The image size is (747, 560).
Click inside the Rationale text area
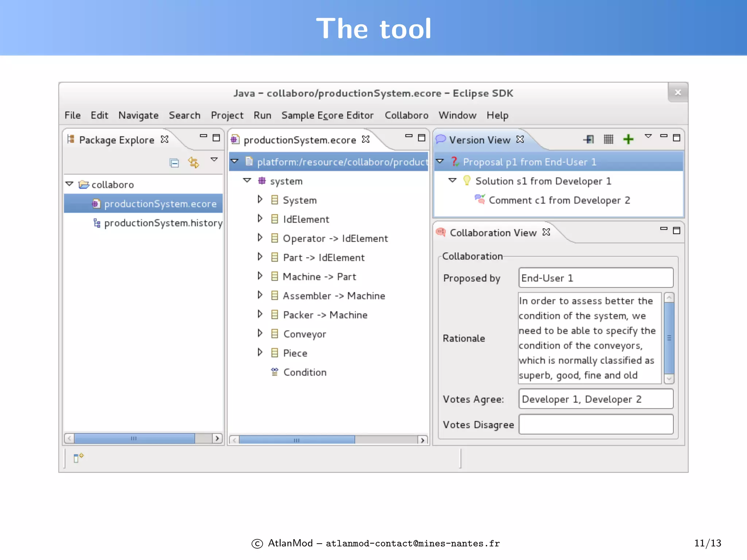(x=590, y=338)
